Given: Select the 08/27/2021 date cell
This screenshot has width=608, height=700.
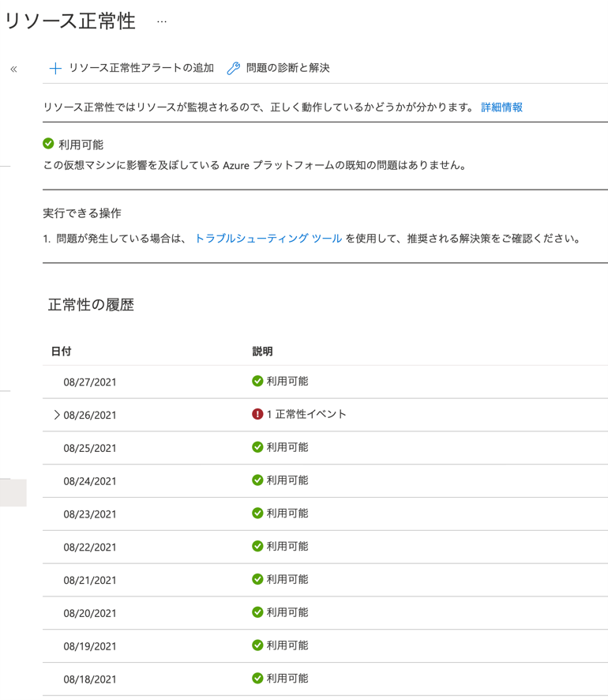Looking at the screenshot, I should tap(90, 382).
